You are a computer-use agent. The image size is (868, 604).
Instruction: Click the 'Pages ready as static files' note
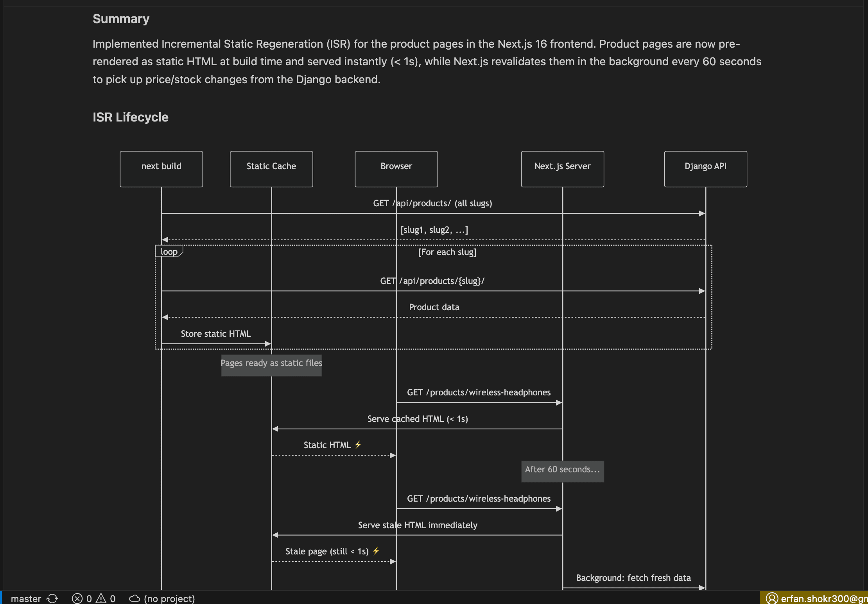point(271,365)
